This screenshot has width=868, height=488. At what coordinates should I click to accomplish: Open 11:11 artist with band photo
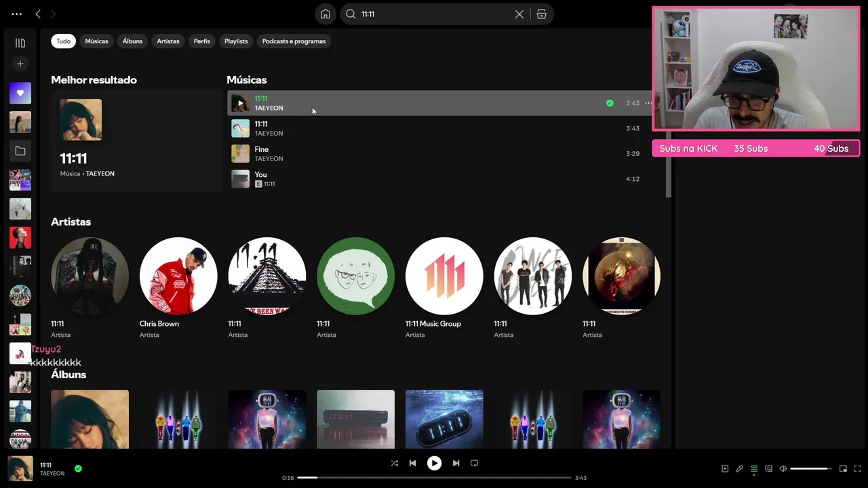coord(532,276)
